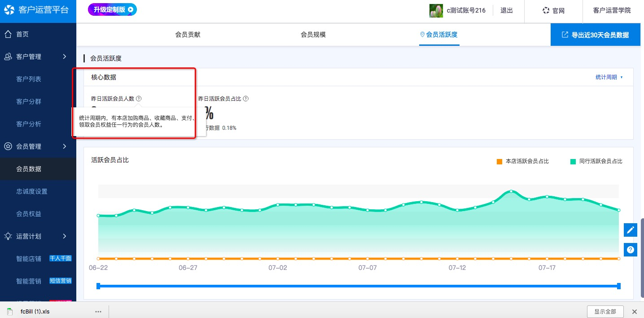Toggle 同行活跃会员占比 green legend

click(596, 161)
